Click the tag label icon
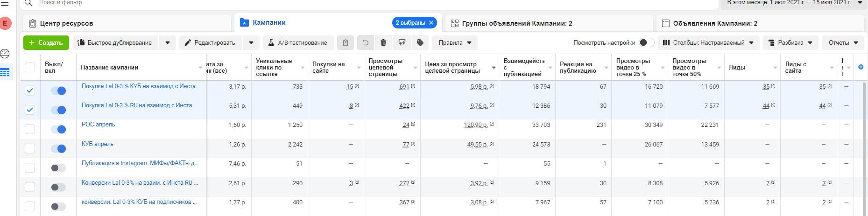Screen dimensions: 868x216 420,43
